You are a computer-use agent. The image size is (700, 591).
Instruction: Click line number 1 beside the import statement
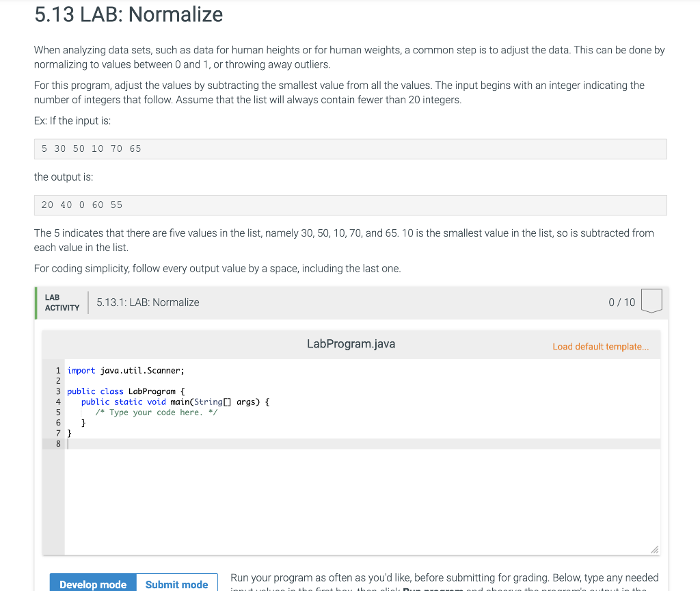58,370
